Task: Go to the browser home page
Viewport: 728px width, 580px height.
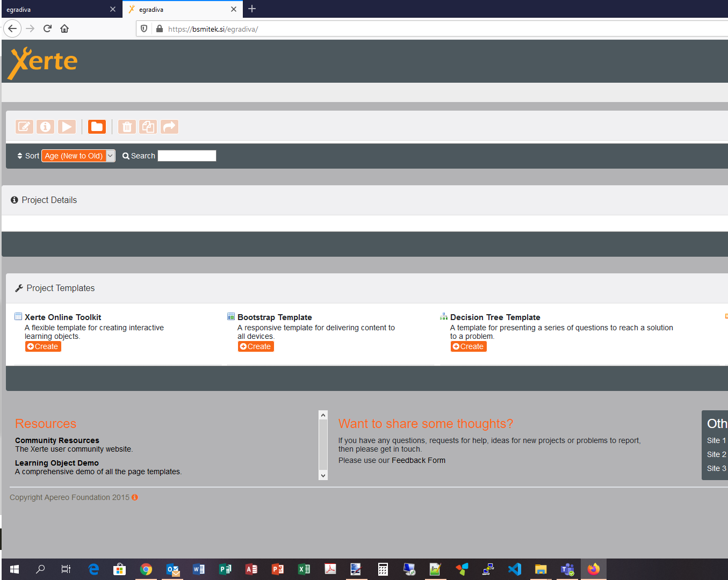Action: 64,28
